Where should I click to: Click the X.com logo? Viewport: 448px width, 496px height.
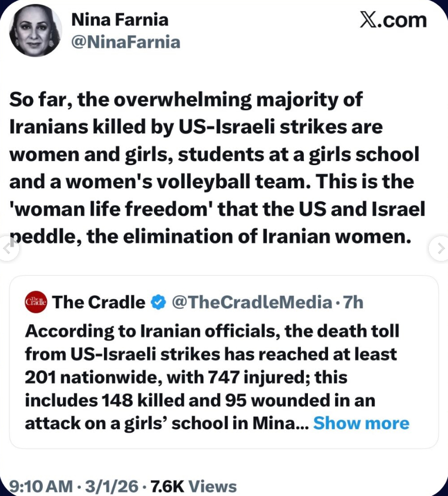(x=392, y=21)
